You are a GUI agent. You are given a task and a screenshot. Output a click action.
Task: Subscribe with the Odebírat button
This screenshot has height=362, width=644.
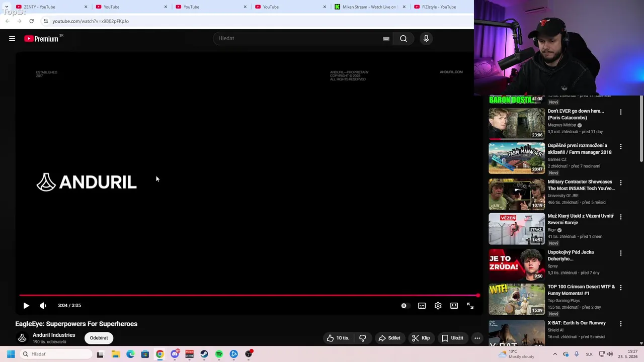(99, 338)
